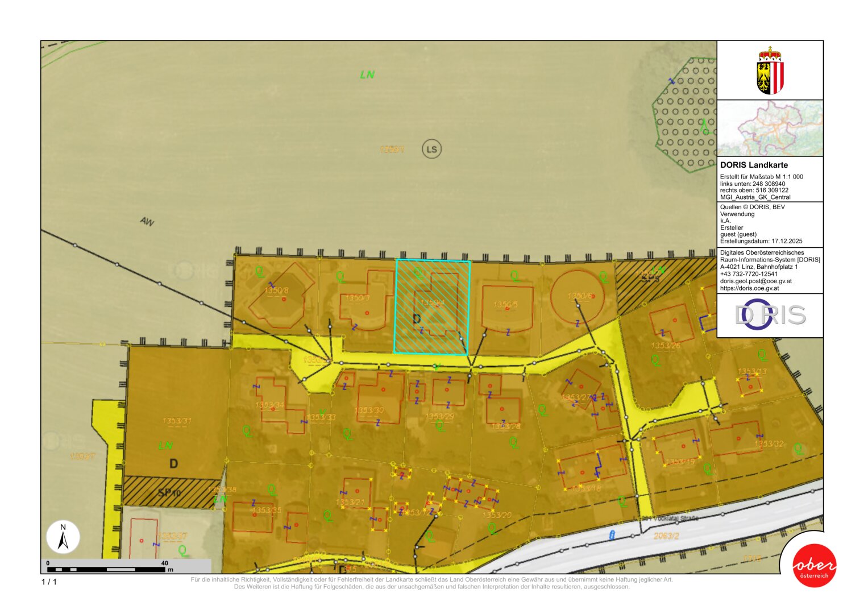Click the blue river symbol on the road

[612, 534]
